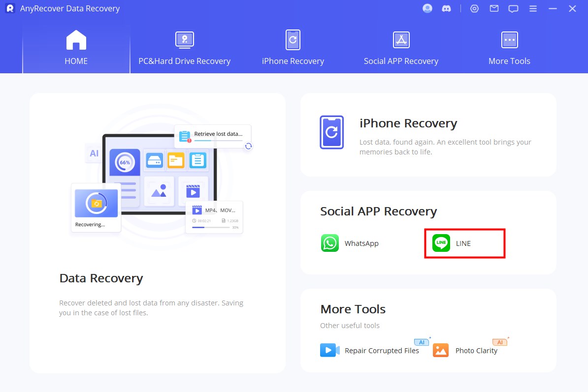This screenshot has height=392, width=588.
Task: Open the Photo Clarity tool link
Action: [x=476, y=351]
